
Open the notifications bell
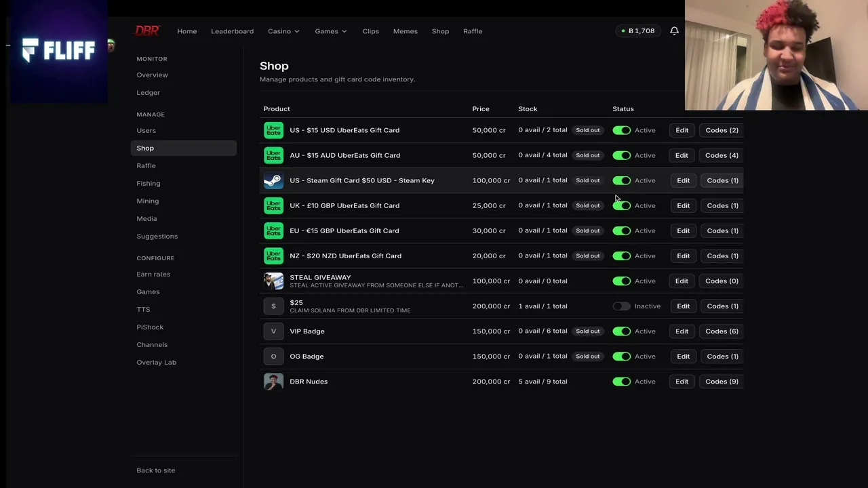pos(674,30)
